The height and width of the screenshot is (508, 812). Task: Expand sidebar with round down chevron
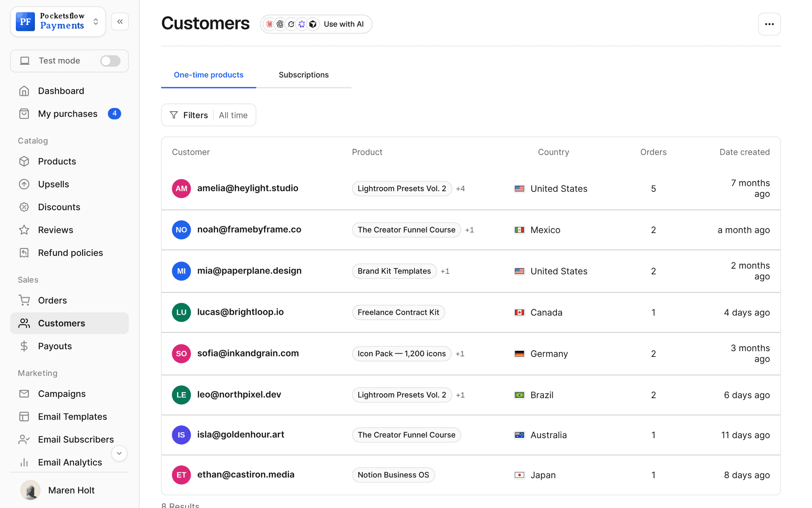119,453
